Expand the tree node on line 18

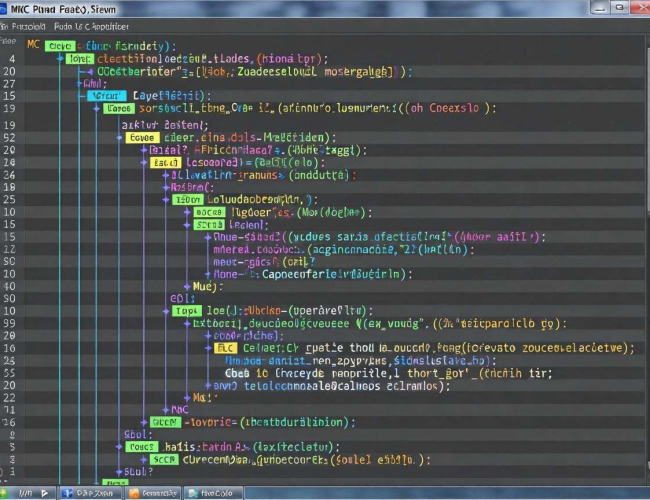point(166,187)
